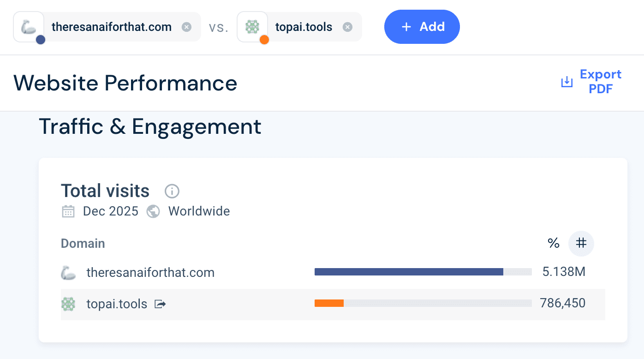Click the globe icon next to Worldwide
Screen dimensions: 644x359
coord(153,212)
